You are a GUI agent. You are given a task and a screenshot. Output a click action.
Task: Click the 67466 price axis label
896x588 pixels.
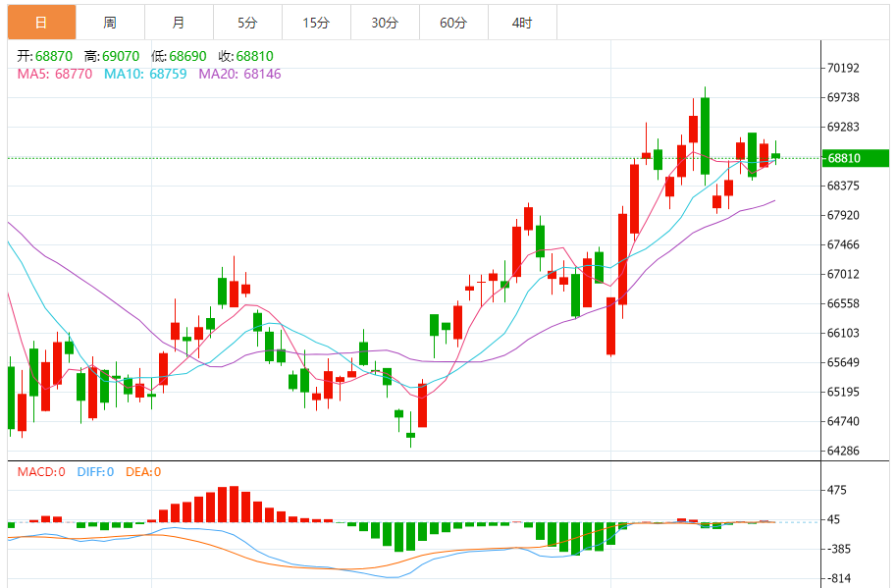(x=843, y=244)
